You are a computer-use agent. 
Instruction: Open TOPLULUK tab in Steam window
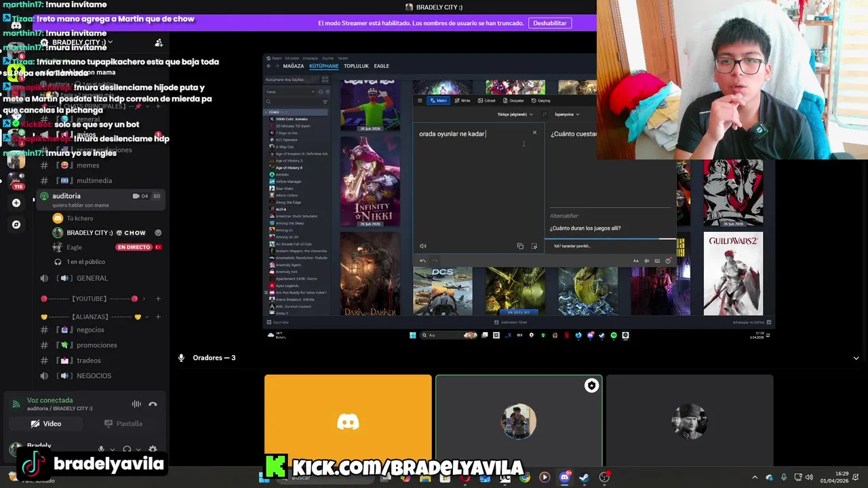point(356,66)
